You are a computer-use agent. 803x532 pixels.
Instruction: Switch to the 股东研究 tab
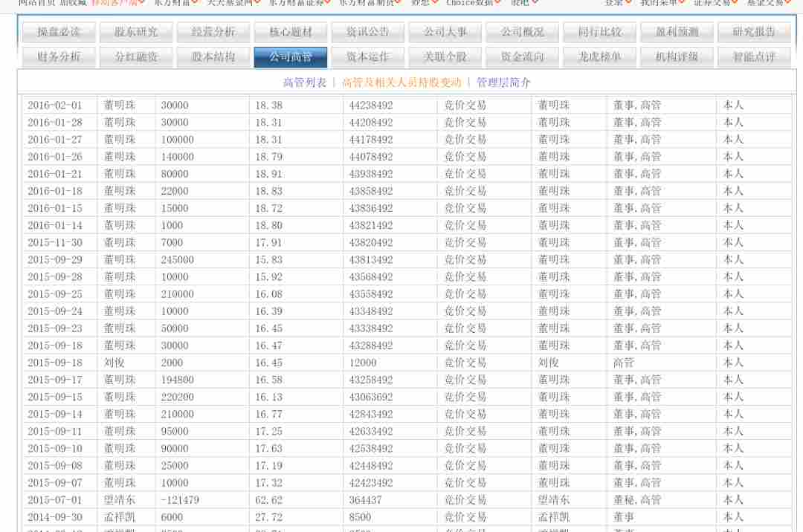pyautogui.click(x=136, y=32)
